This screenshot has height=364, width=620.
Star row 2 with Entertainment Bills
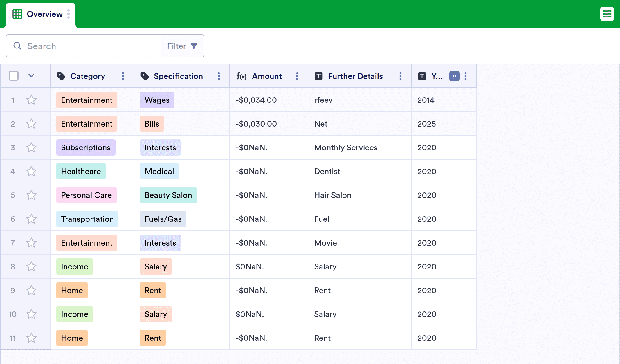31,124
